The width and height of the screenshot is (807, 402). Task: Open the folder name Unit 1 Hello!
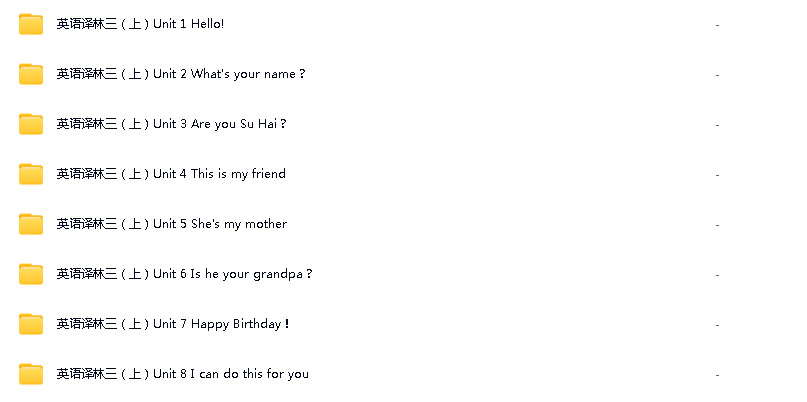click(140, 24)
